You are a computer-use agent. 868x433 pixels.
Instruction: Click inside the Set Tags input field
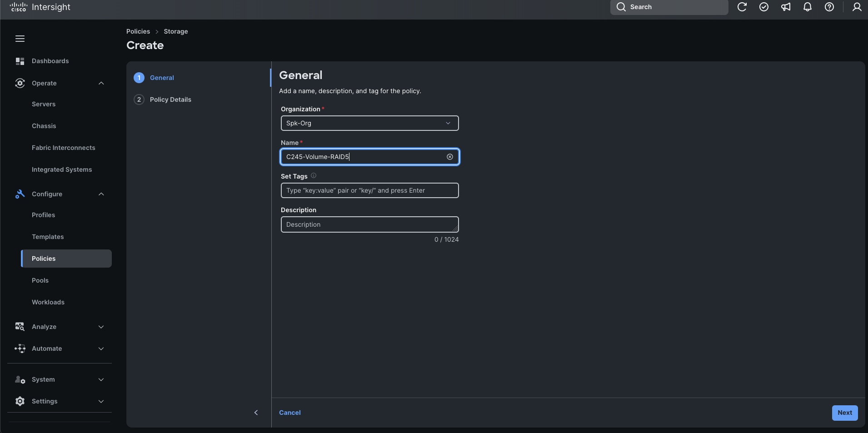pyautogui.click(x=369, y=190)
